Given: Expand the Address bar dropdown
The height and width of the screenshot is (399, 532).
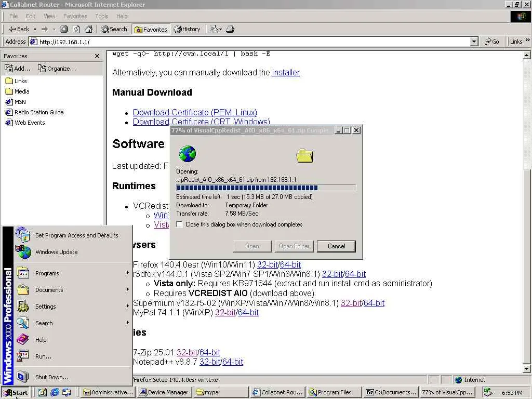Looking at the screenshot, I should point(474,42).
